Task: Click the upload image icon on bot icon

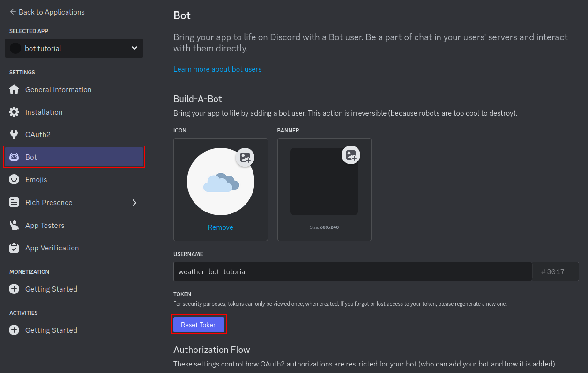Action: click(245, 157)
